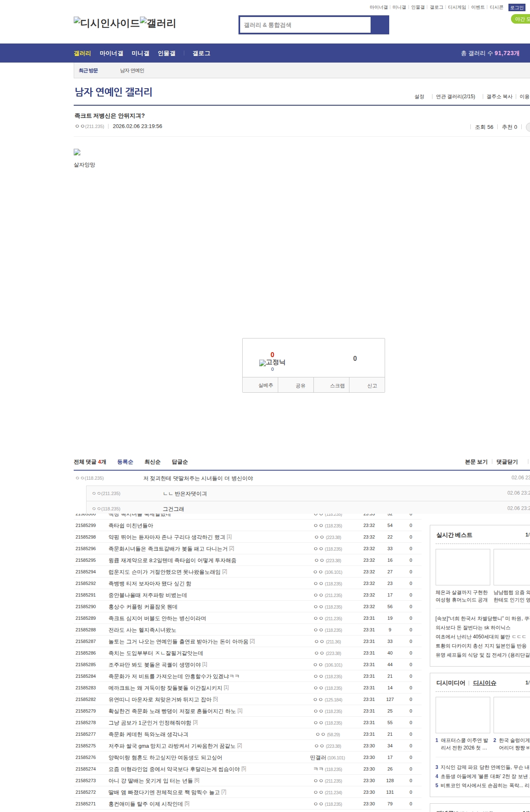Open the 체은과 살결까지 구현한 article
Screen dimensions: 530x812
coord(462,596)
